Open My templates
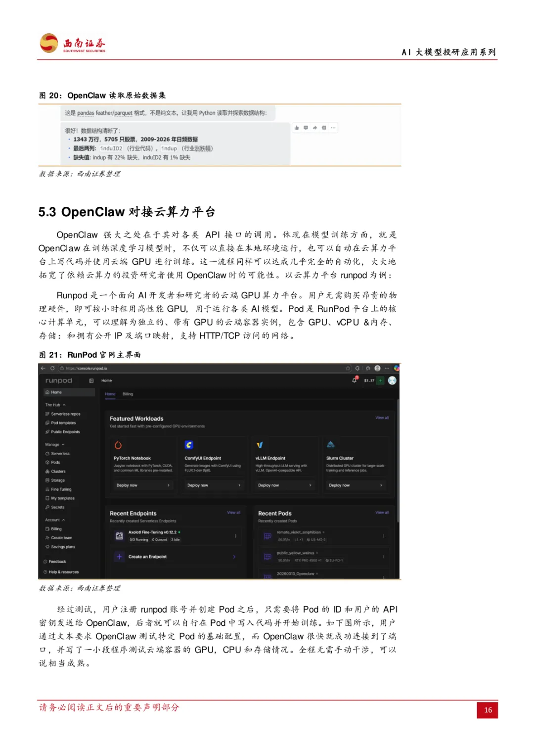The image size is (534, 756). point(60,498)
